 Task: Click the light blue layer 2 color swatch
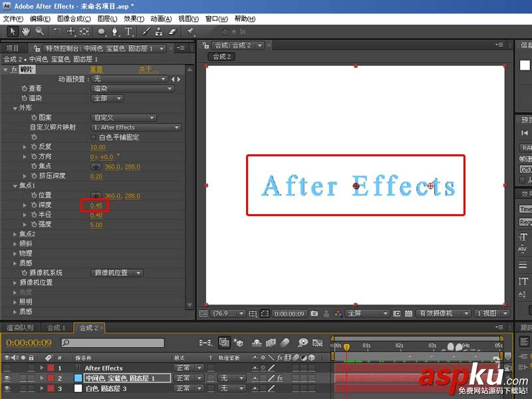[x=78, y=378]
